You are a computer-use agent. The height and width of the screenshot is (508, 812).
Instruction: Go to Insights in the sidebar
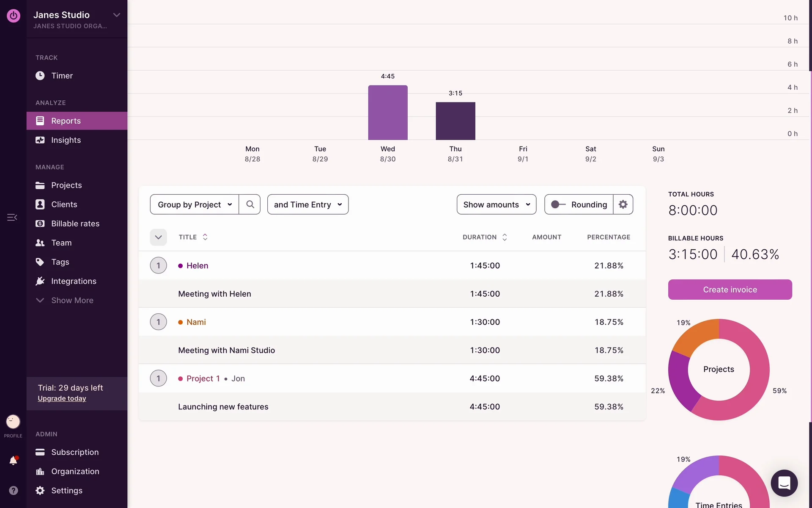click(x=66, y=140)
